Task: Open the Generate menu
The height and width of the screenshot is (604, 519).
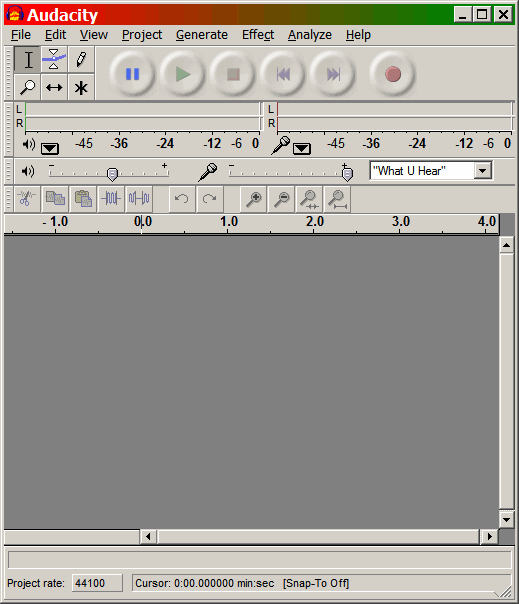Action: 202,35
